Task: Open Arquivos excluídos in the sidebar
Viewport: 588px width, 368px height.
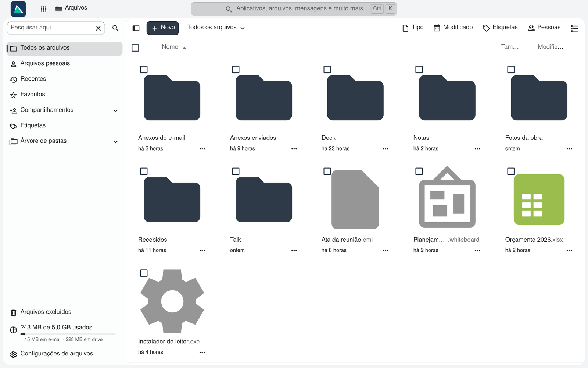Action: [65, 312]
